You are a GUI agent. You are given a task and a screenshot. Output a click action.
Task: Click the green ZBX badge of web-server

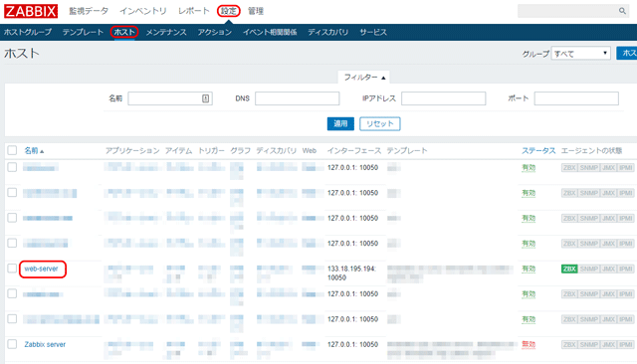click(x=569, y=269)
